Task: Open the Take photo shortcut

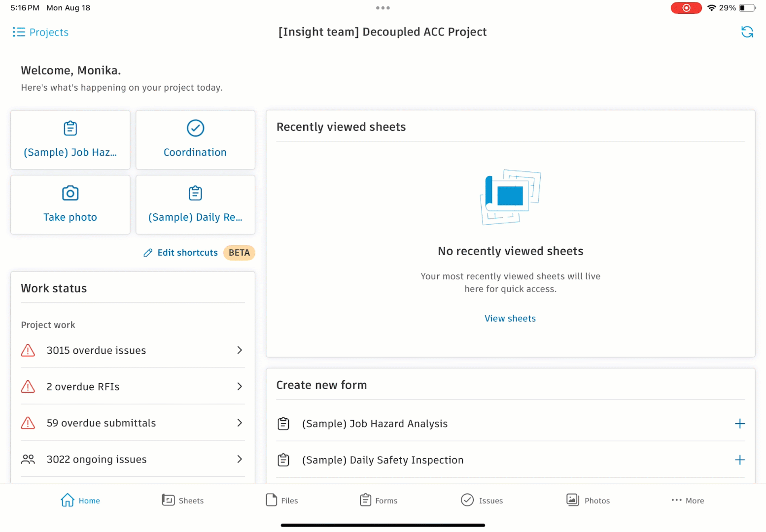Action: 70,204
